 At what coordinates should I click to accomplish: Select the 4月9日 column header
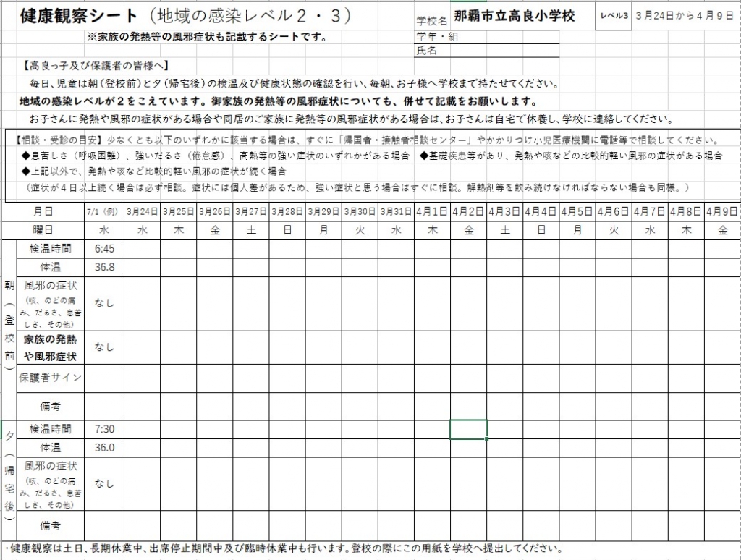tap(722, 212)
